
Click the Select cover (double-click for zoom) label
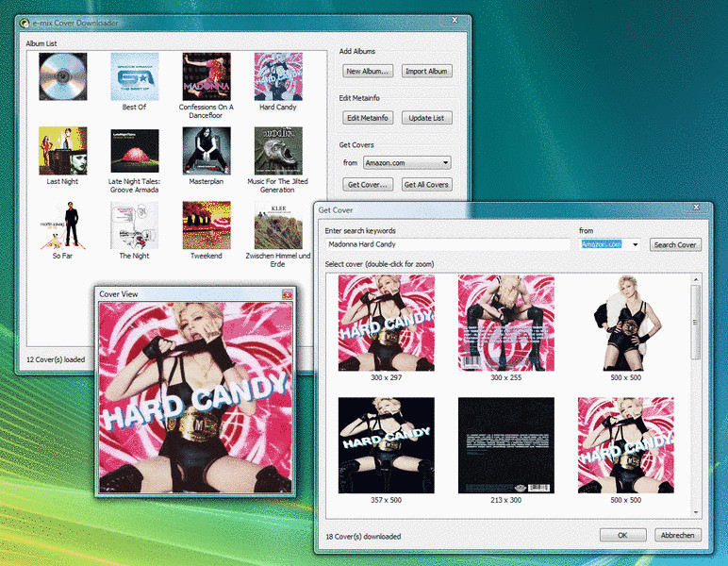(379, 264)
